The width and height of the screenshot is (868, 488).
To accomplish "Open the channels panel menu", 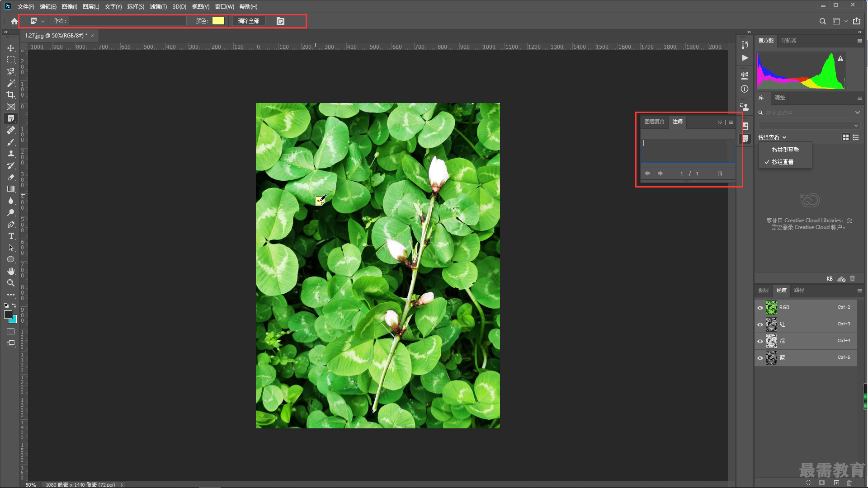I will coord(859,291).
